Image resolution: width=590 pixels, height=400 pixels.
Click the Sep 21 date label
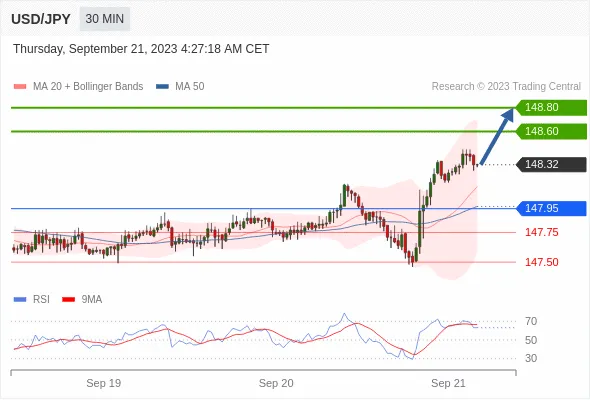coord(448,383)
